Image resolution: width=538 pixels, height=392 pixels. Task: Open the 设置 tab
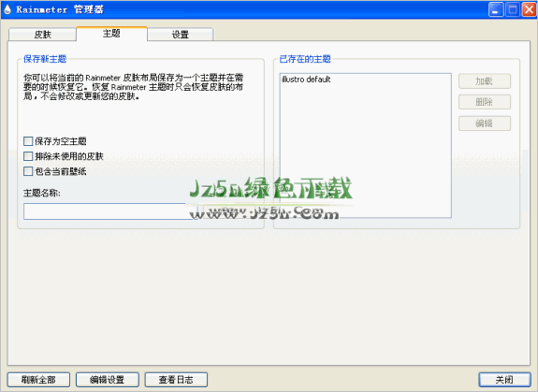tap(181, 35)
